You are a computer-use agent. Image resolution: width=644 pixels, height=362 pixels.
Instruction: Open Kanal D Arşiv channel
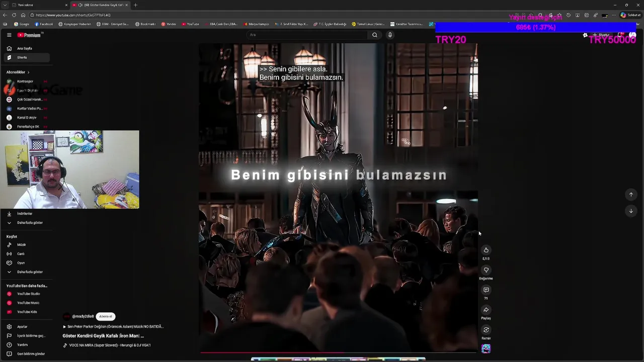point(26,118)
